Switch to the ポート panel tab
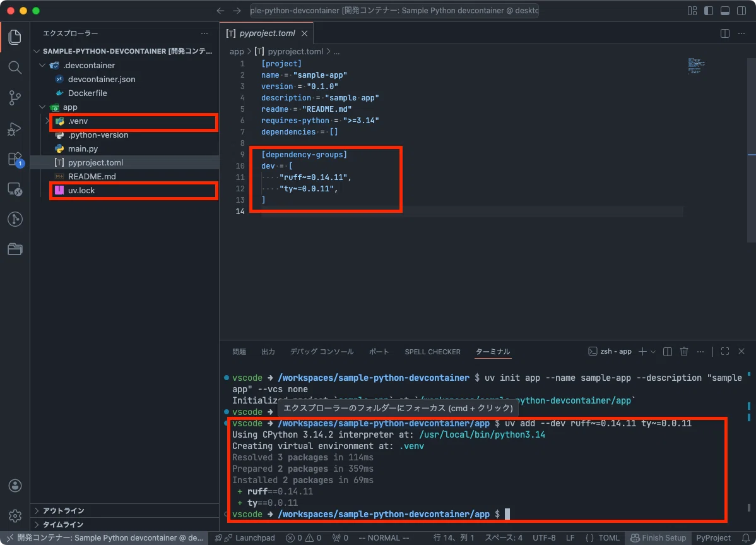Viewport: 756px width, 545px height. pyautogui.click(x=379, y=352)
